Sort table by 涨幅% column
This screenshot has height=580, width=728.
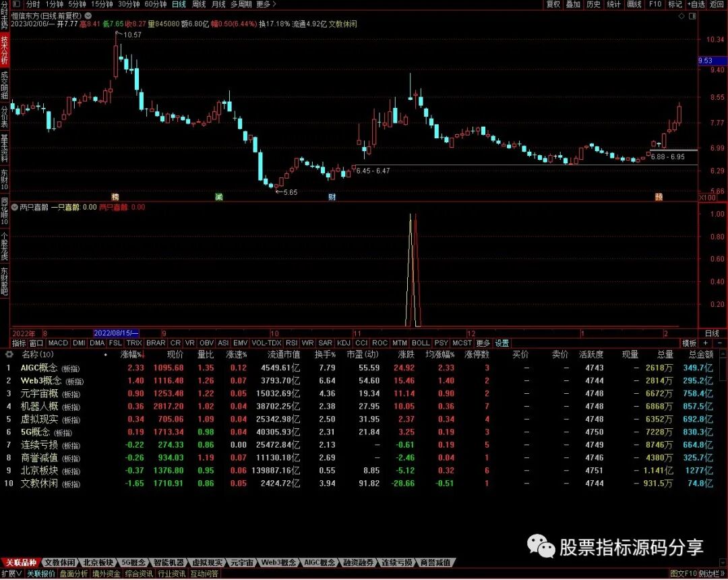[132, 354]
